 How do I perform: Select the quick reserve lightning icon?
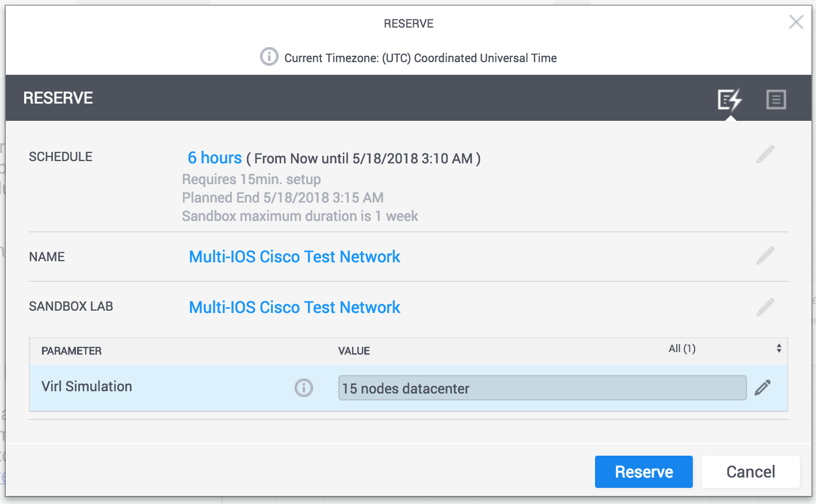(x=730, y=100)
